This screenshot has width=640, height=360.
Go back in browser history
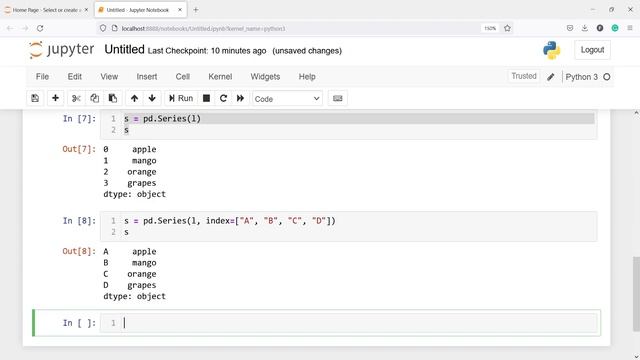click(x=10, y=28)
